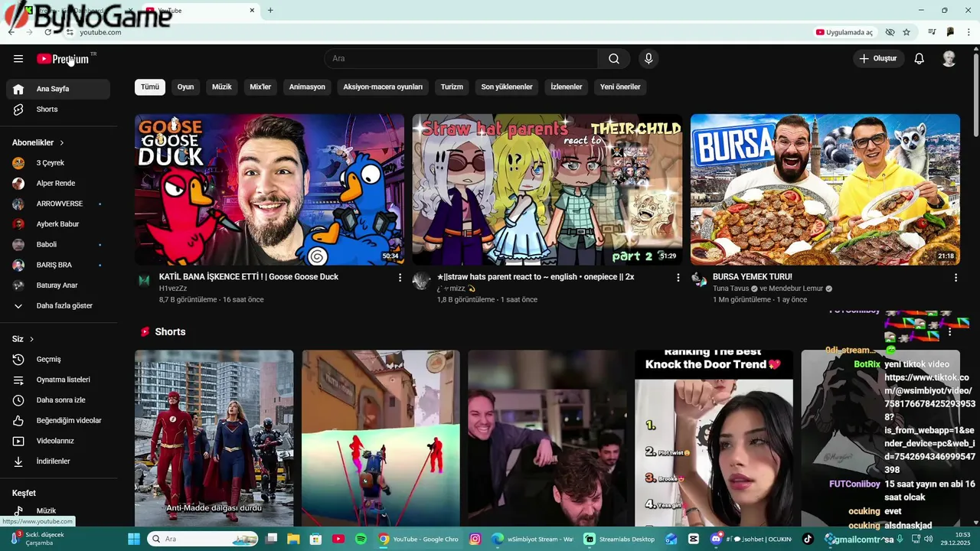Viewport: 980px width, 551px height.
Task: Expand the Abonelikler section chevron
Action: point(62,143)
